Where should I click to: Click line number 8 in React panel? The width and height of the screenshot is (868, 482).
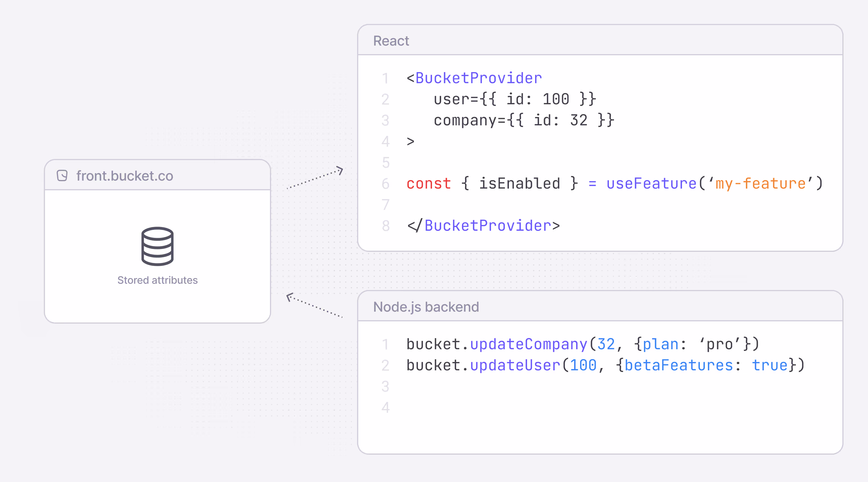point(386,226)
